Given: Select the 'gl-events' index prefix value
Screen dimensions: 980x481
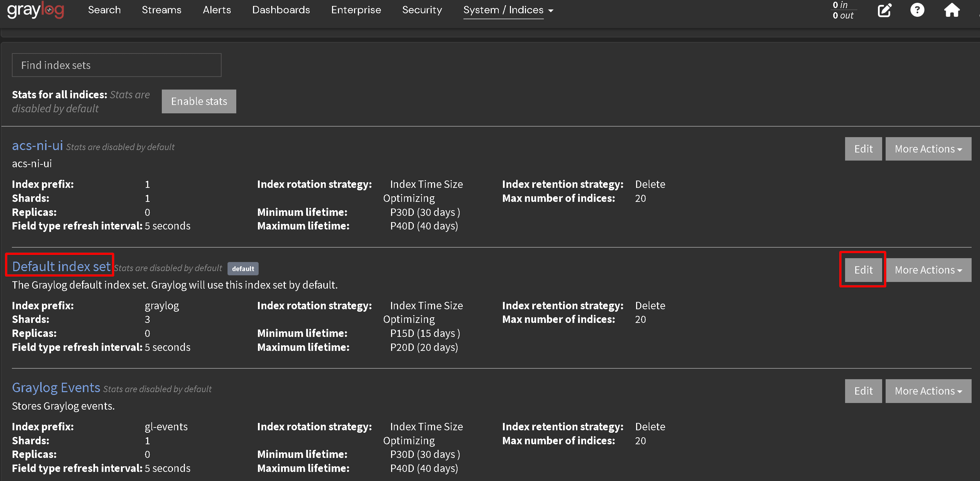Looking at the screenshot, I should click(166, 426).
